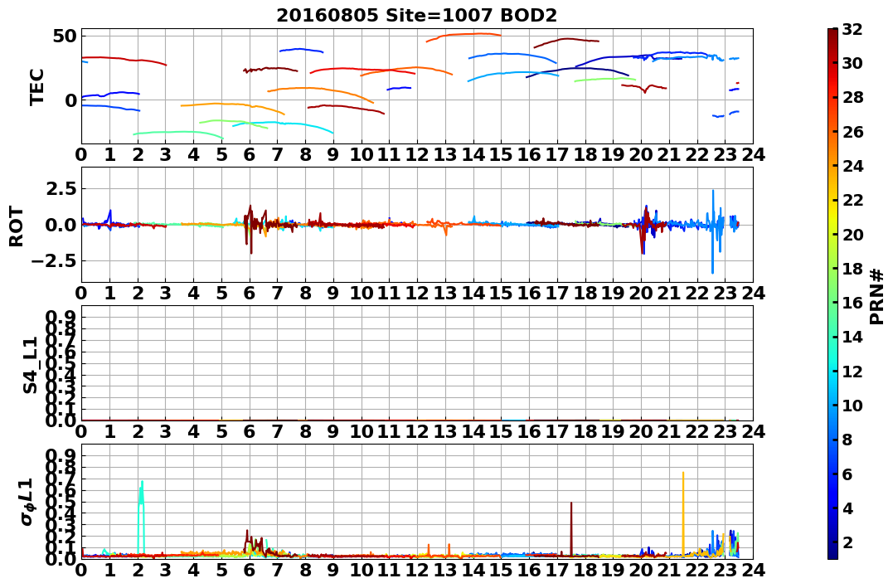Screen dimensions: 893x588
Task: Click the colorbar tick label 18
Action: 852,269
